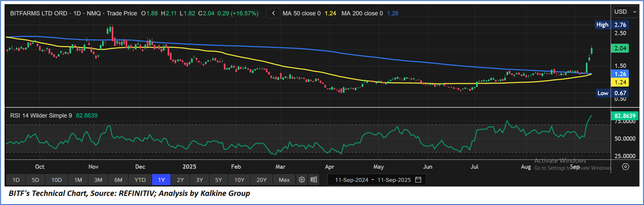Switch to YTD time range
644x205 pixels.
tap(140, 180)
